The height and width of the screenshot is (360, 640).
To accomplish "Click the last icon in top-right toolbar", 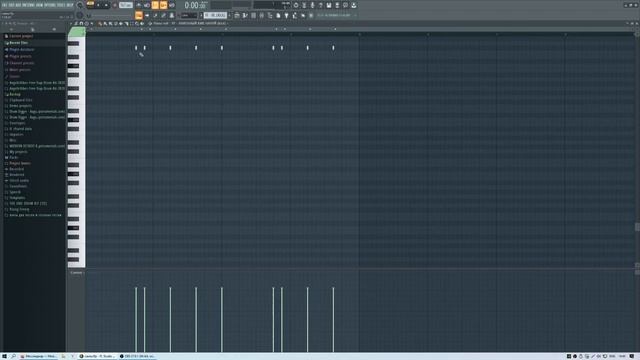I will (x=353, y=5).
